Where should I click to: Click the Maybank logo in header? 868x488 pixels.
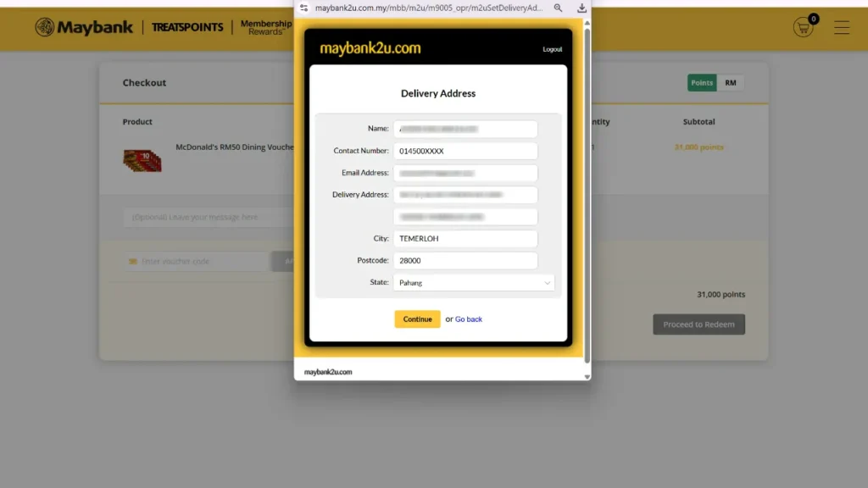84,27
